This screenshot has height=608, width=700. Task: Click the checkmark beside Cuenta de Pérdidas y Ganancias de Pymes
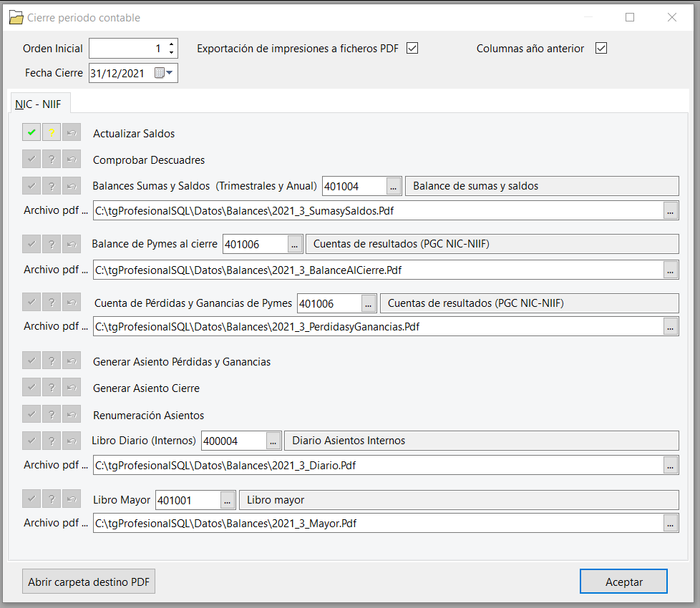(x=31, y=303)
